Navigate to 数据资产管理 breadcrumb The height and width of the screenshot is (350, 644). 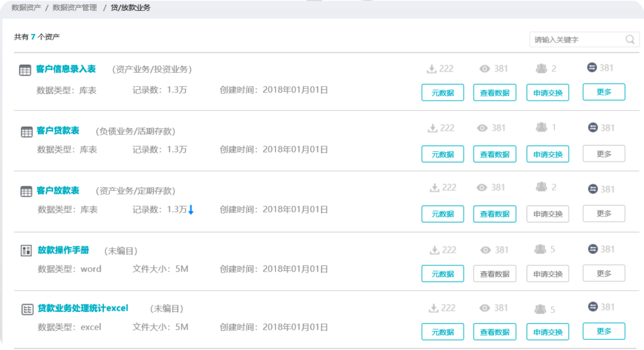pyautogui.click(x=75, y=8)
